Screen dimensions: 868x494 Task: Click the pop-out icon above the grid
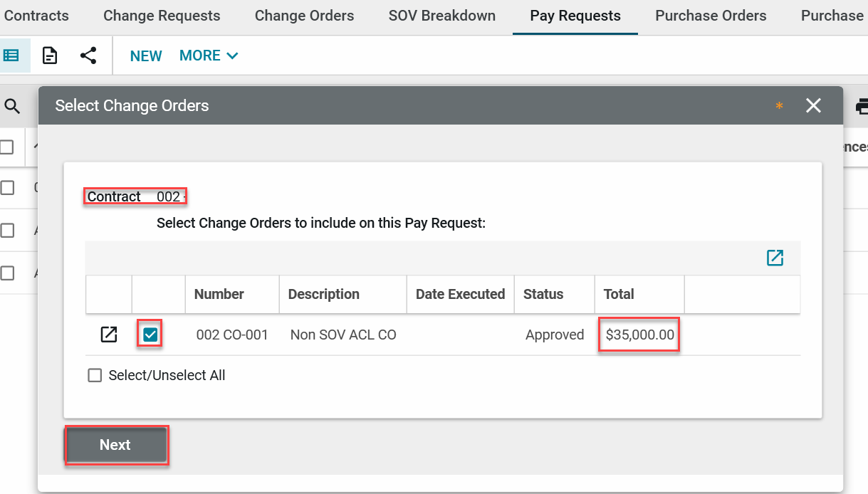pos(775,258)
